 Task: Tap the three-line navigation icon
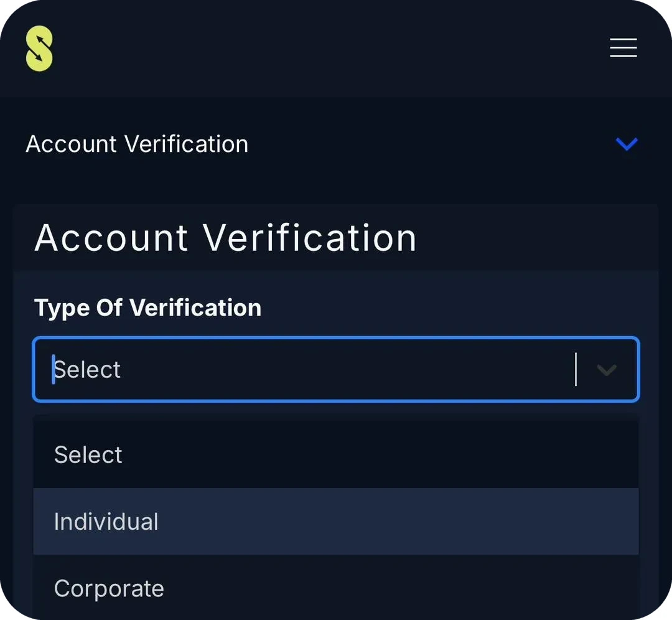click(623, 47)
